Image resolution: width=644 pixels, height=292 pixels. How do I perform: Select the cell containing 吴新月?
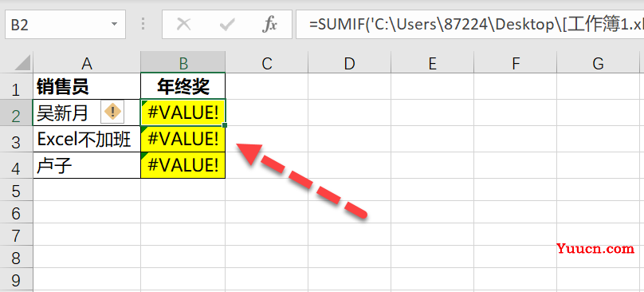87,112
